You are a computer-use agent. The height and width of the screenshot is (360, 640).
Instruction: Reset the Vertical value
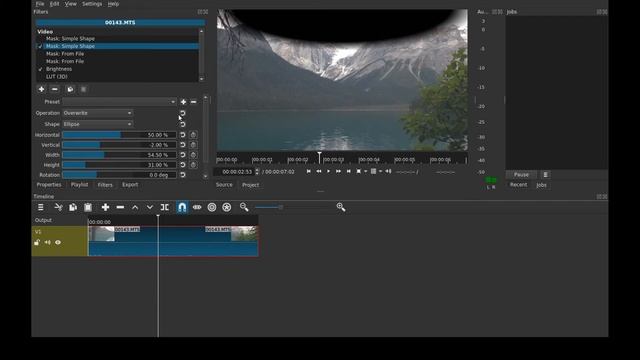click(182, 145)
